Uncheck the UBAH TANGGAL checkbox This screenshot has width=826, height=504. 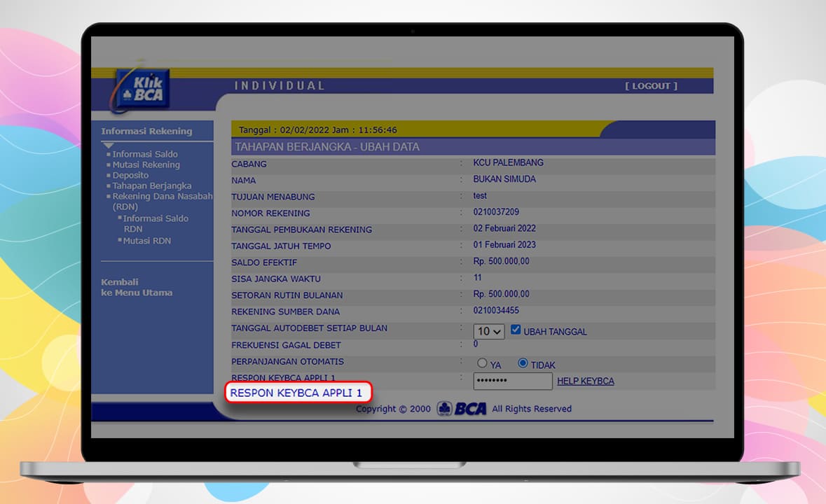point(516,330)
